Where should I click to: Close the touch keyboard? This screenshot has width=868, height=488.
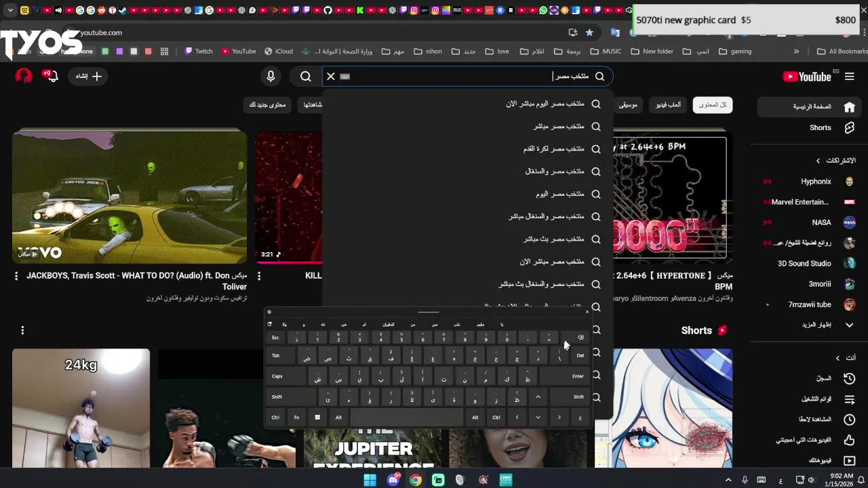click(587, 312)
